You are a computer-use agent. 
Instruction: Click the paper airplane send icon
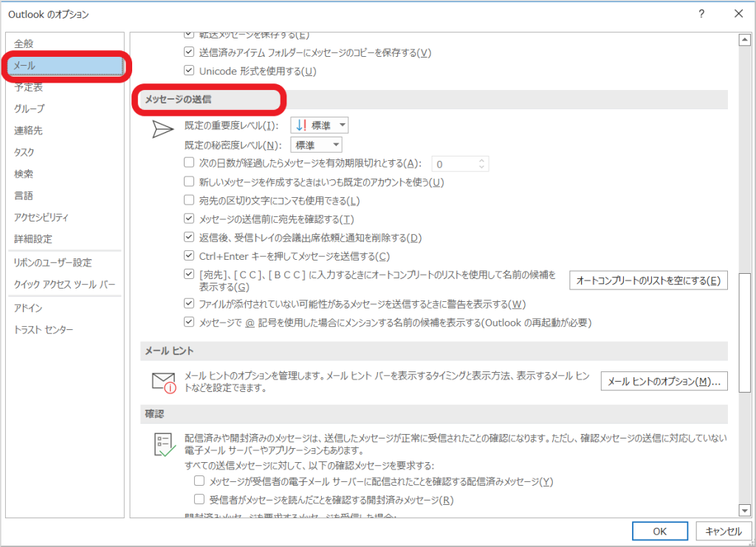162,128
